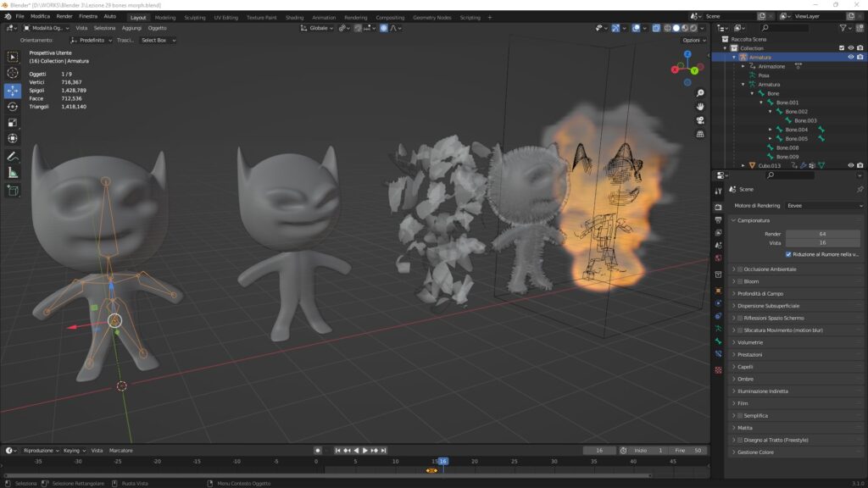This screenshot has height=488, width=868.
Task: Click the viewport zoom magnifier icon
Action: (x=700, y=93)
